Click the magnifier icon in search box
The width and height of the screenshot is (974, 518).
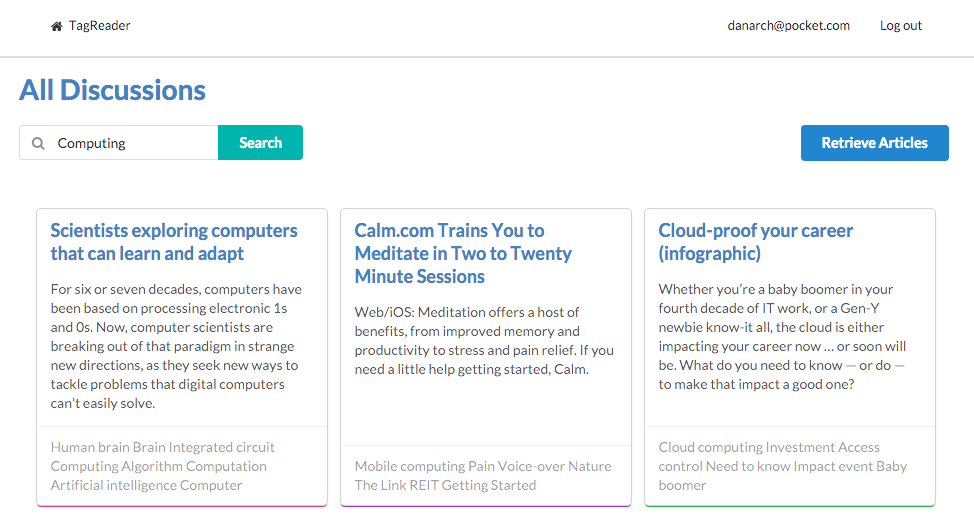(39, 143)
